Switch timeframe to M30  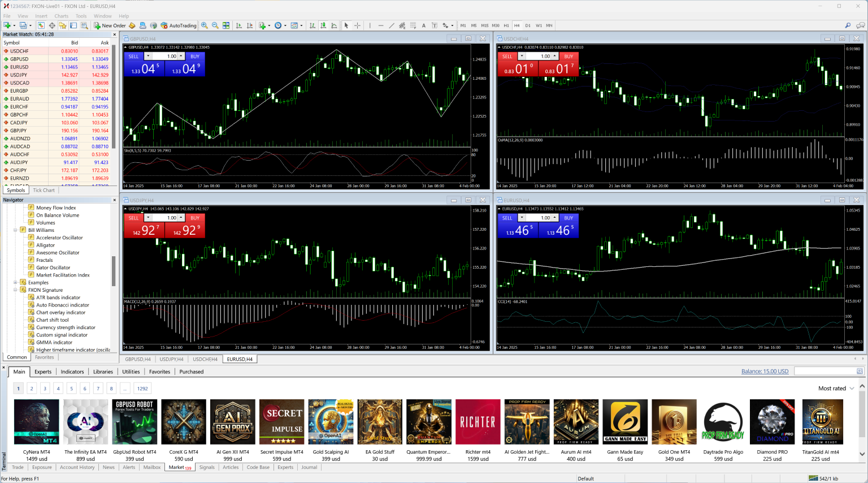(x=496, y=25)
